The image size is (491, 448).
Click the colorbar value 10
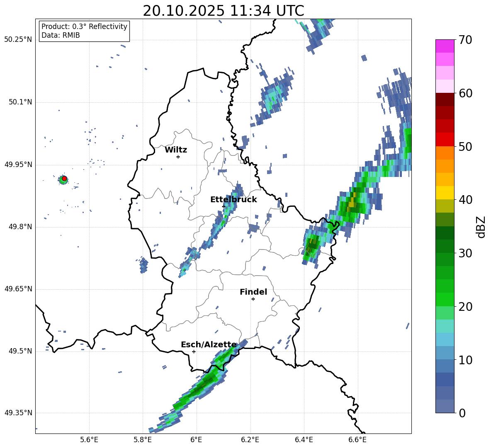click(x=465, y=360)
